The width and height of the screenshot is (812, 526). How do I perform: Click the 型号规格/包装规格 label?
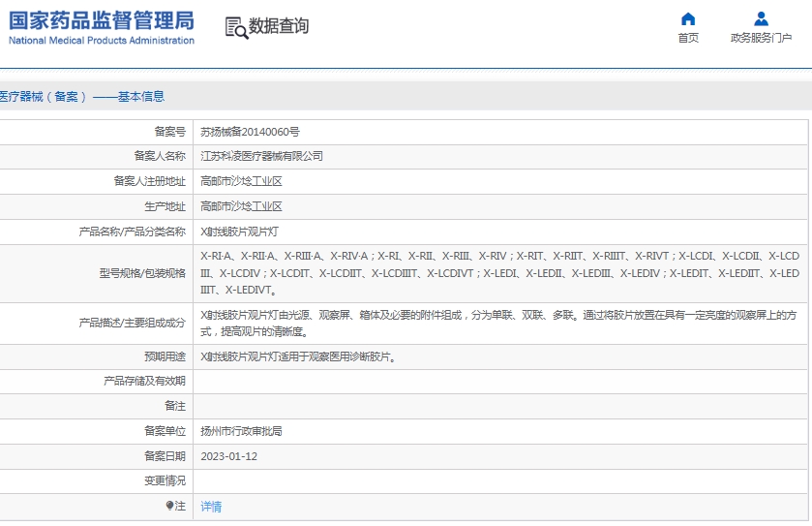(x=142, y=273)
